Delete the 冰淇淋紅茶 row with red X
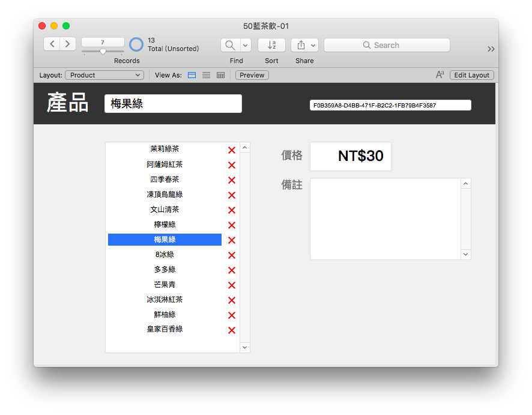The image size is (532, 415). pos(232,300)
